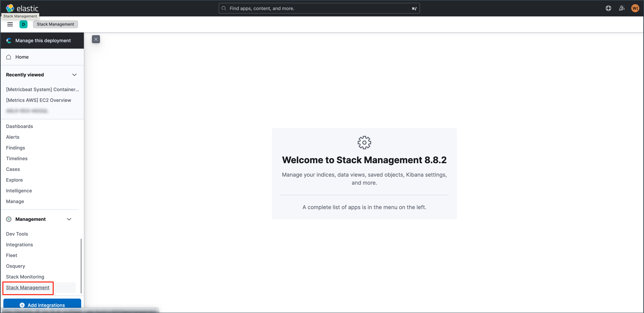Open Dev Tools from the Management menu
Screen dimensions: 644x313
coord(17,234)
